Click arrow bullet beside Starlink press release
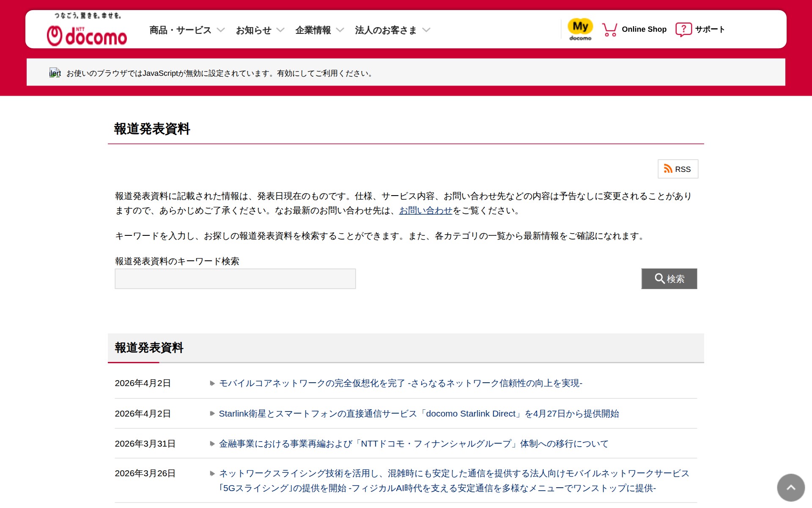This screenshot has height=508, width=812. pos(212,414)
